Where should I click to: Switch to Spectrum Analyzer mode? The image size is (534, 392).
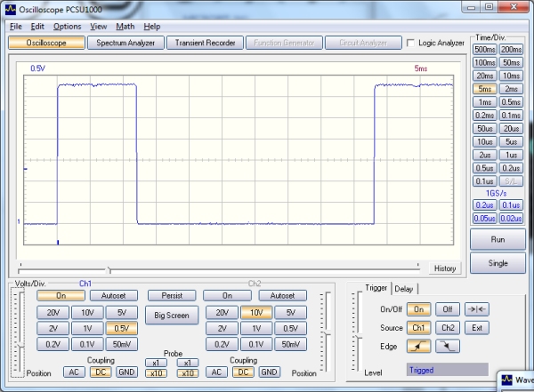(x=125, y=43)
